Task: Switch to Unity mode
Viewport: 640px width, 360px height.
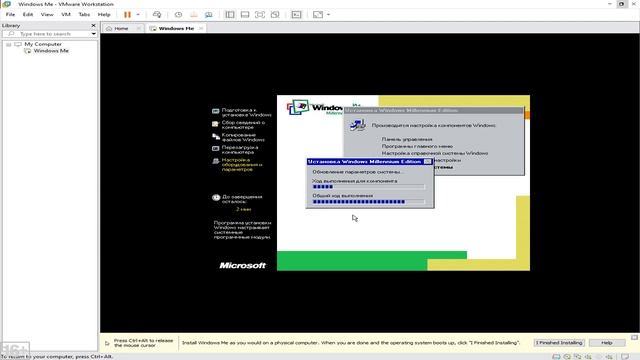Action: click(x=275, y=15)
